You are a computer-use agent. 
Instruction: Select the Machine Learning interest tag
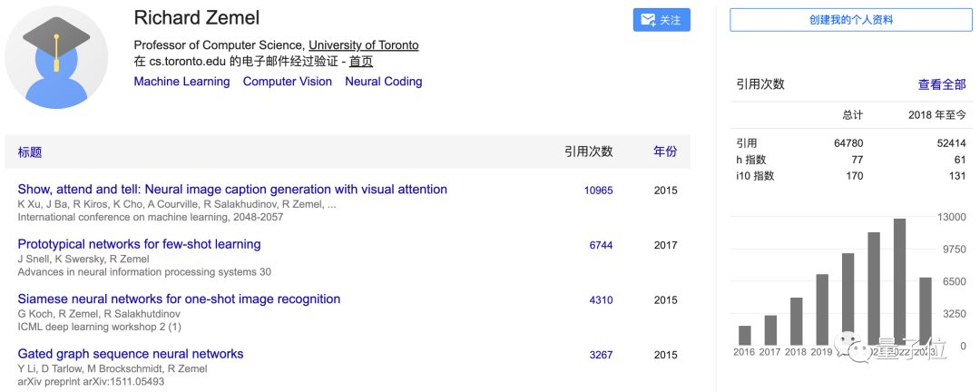(x=181, y=82)
